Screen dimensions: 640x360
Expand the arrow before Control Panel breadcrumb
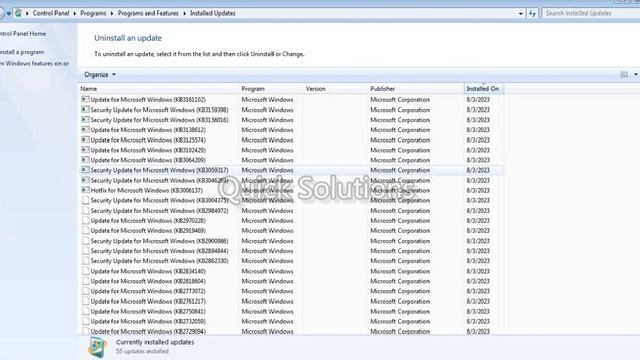[x=27, y=13]
